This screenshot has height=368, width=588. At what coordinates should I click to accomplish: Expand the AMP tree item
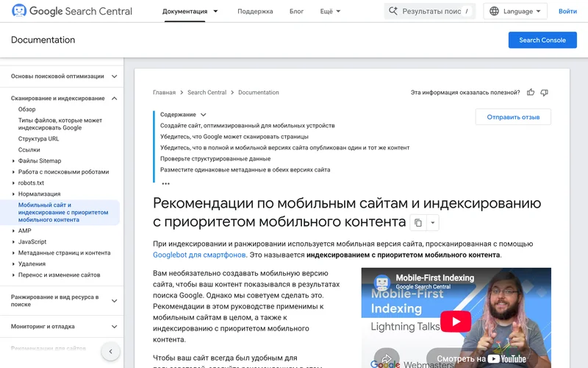13,230
